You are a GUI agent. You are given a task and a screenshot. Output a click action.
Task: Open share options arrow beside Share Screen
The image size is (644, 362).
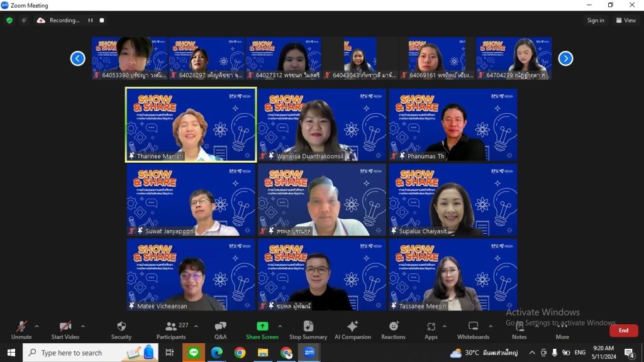(280, 326)
